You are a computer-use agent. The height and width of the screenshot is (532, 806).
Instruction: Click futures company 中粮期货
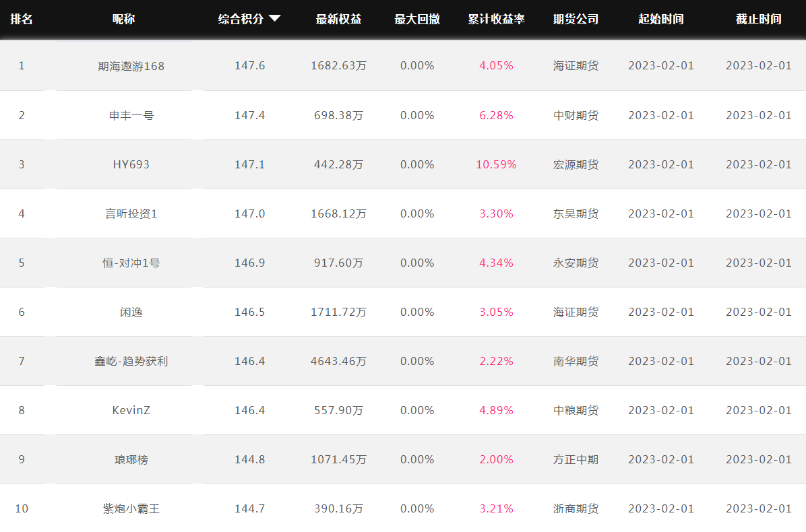576,410
